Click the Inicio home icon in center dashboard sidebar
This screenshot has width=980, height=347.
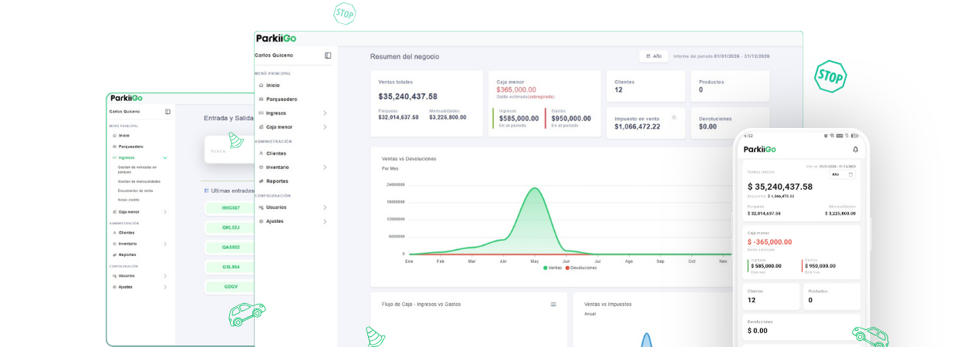[x=262, y=86]
